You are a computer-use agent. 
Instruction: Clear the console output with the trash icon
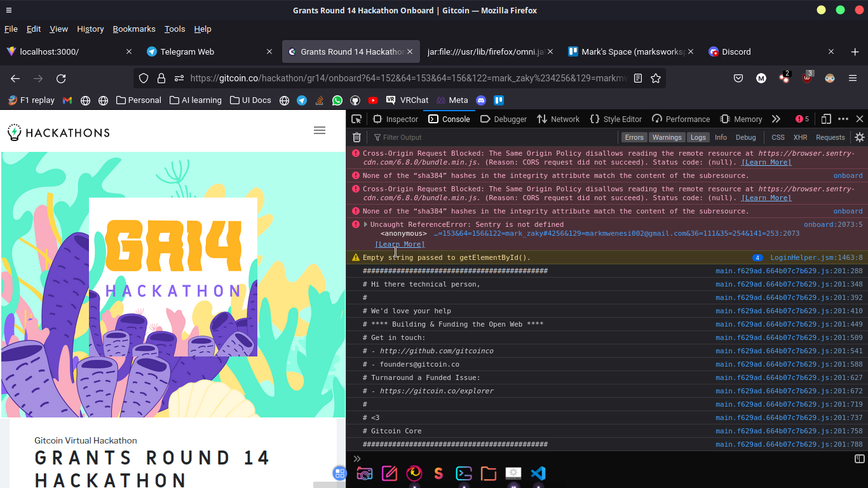coord(357,137)
